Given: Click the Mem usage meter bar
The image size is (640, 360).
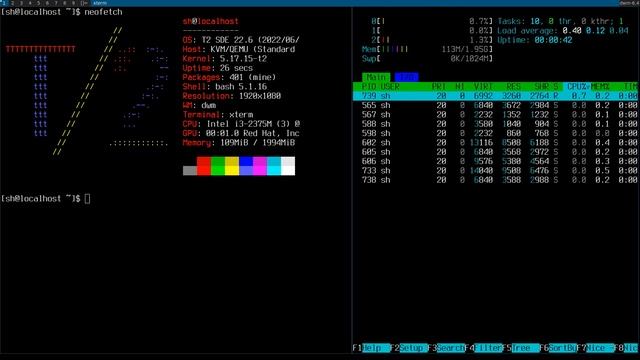Looking at the screenshot, I should coord(427,49).
